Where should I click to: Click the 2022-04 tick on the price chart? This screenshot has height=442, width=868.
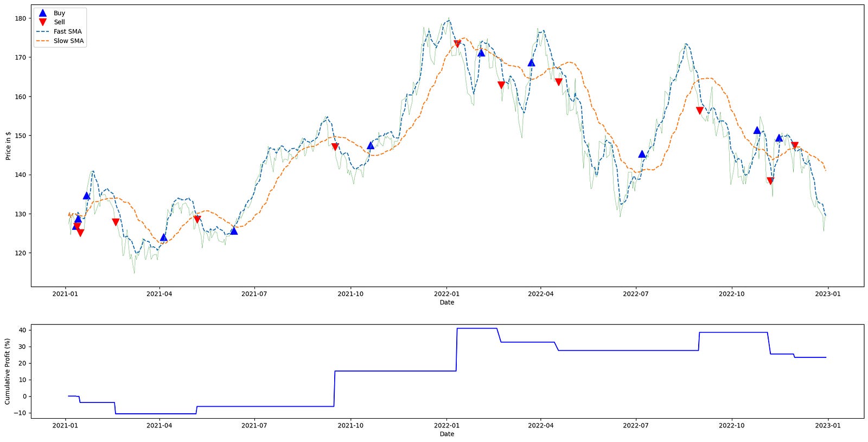point(541,294)
